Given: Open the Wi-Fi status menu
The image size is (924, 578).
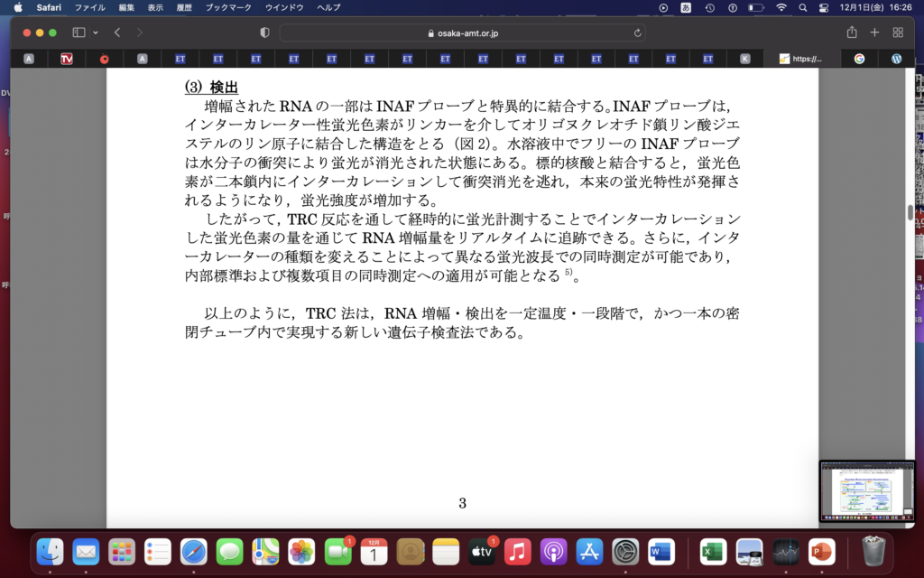Looking at the screenshot, I should 781,7.
